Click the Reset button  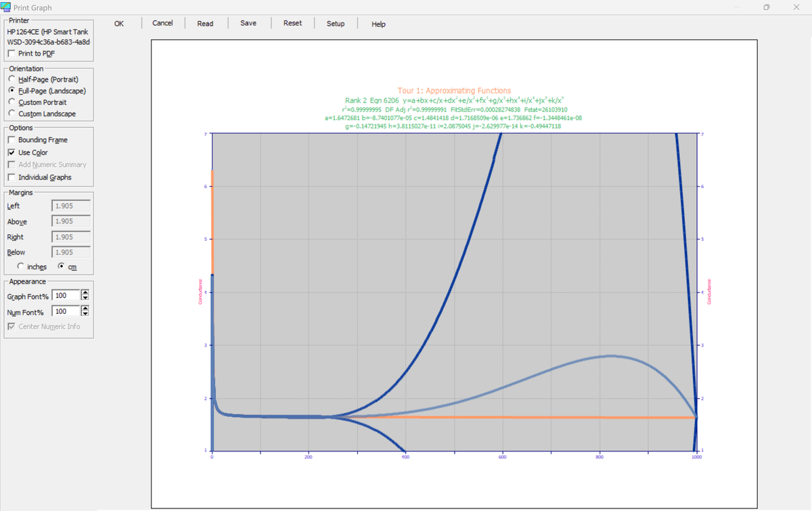point(293,23)
